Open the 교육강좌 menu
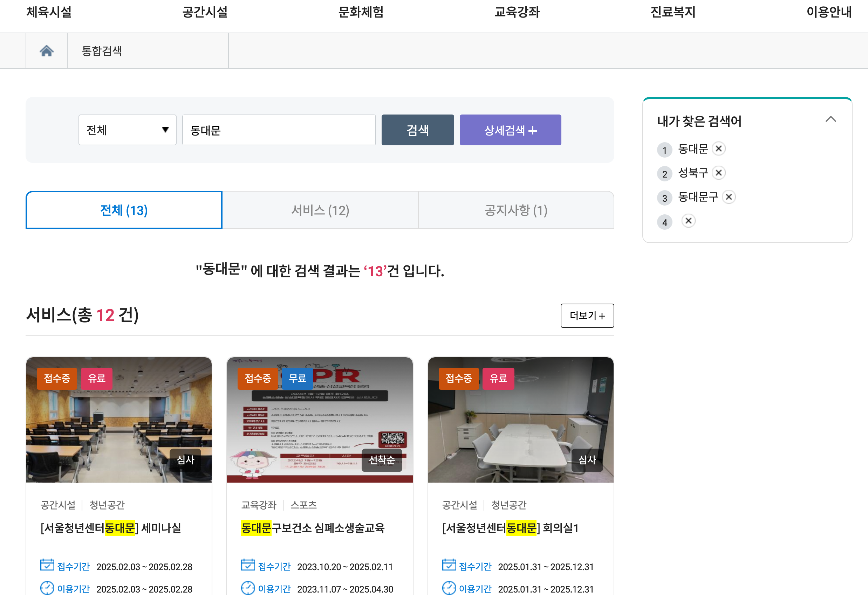 [517, 12]
